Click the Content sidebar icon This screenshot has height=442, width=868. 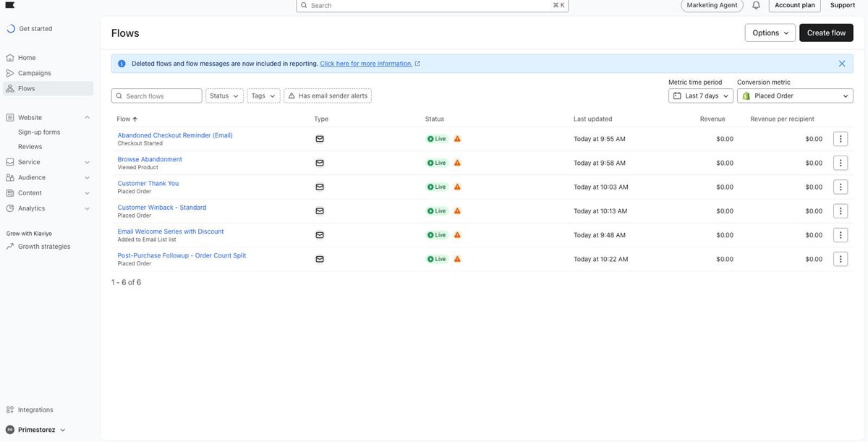[x=10, y=193]
